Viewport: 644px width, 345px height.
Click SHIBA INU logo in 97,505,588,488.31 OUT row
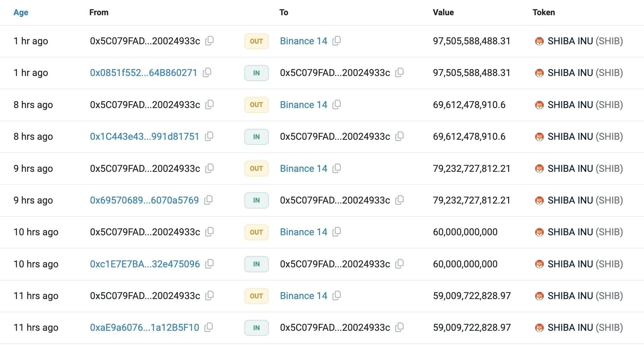[539, 41]
